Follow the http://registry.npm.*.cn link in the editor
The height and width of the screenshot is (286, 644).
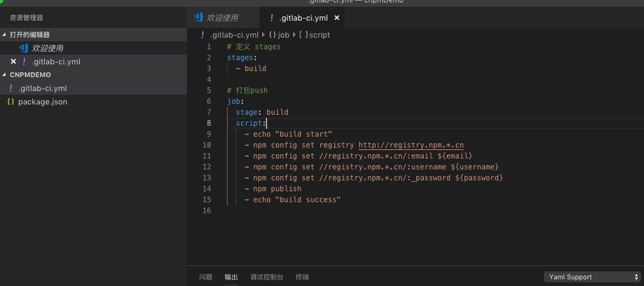tap(411, 145)
